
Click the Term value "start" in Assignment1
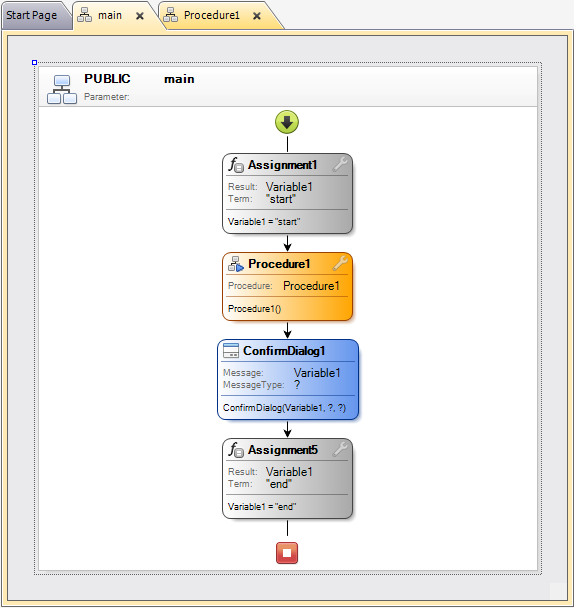coord(280,199)
